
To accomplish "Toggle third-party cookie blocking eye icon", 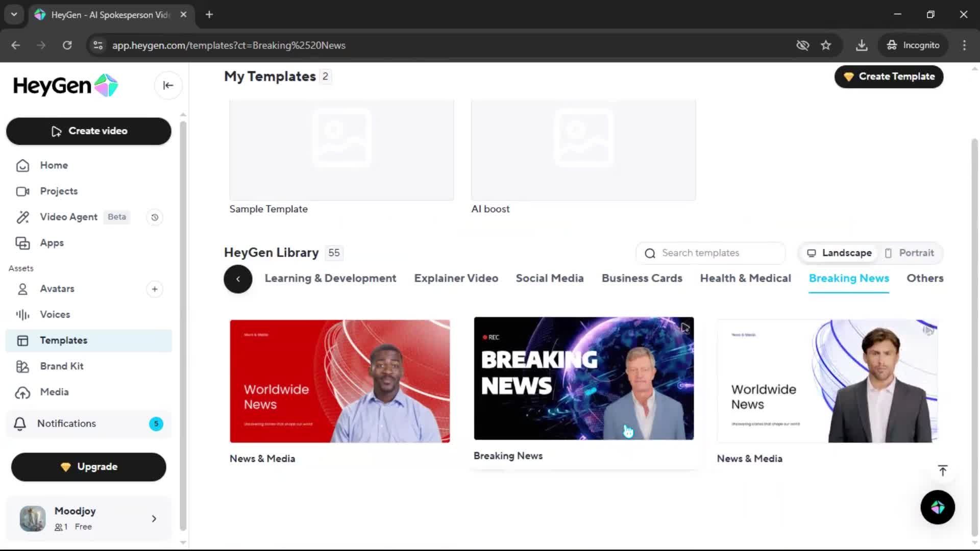I will tap(802, 45).
